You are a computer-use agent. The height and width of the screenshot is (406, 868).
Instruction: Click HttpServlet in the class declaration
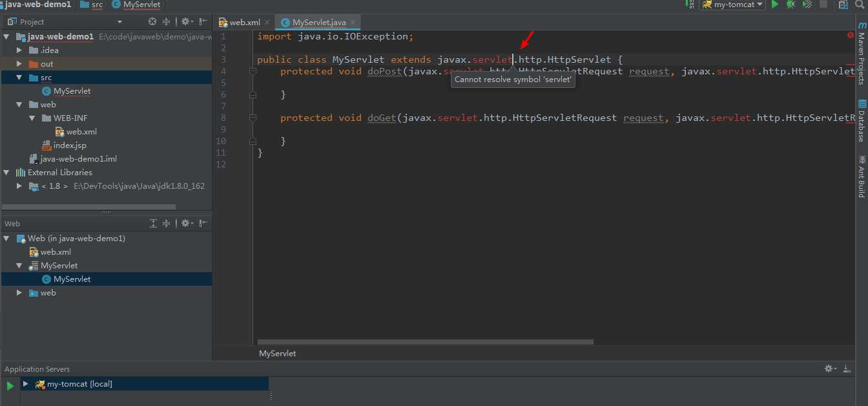pyautogui.click(x=579, y=59)
